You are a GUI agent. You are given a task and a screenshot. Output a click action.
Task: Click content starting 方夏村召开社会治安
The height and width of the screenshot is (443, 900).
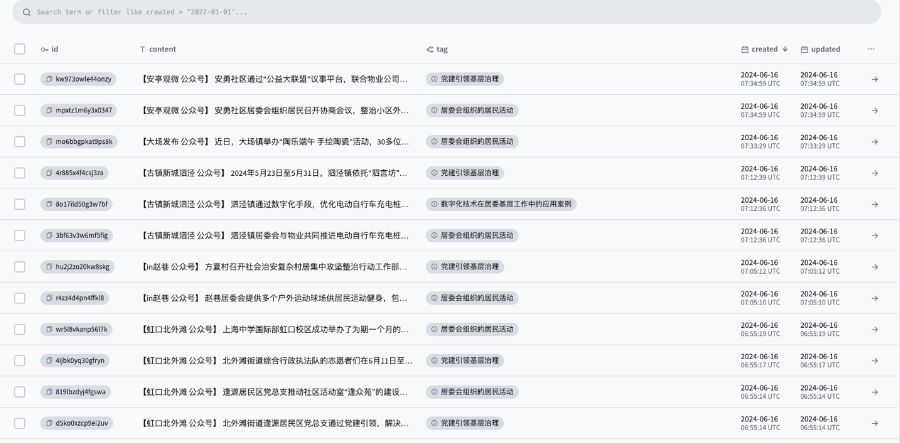274,267
